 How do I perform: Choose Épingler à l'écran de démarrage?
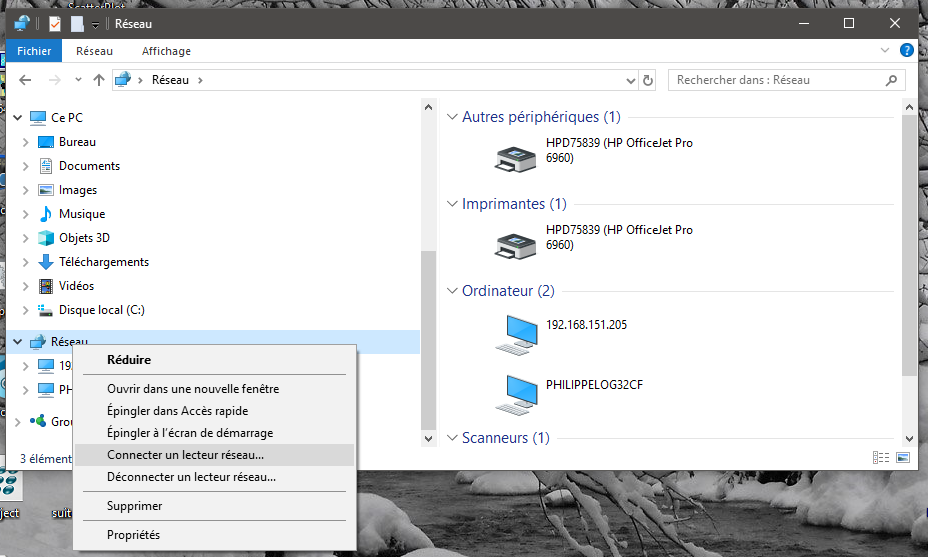(214, 433)
